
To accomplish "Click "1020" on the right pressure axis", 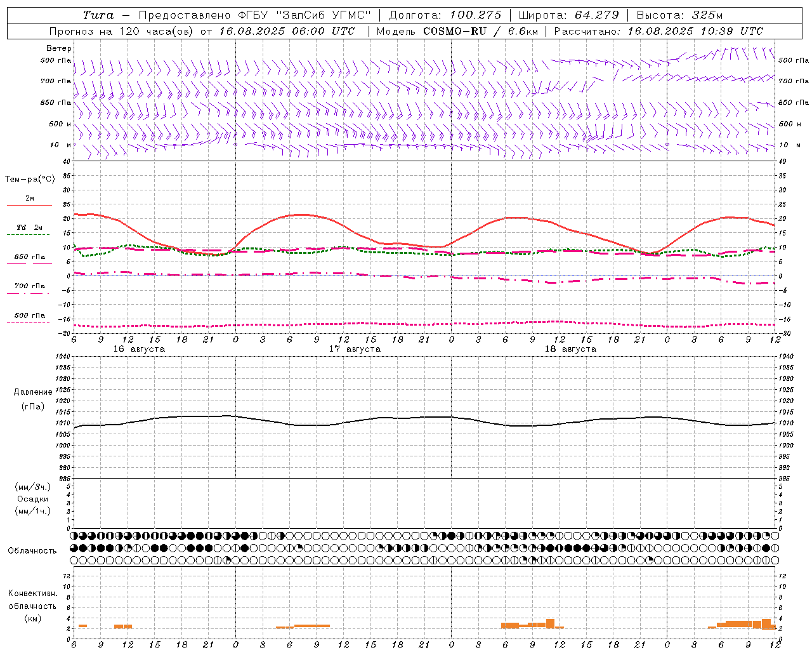I will 787,401.
